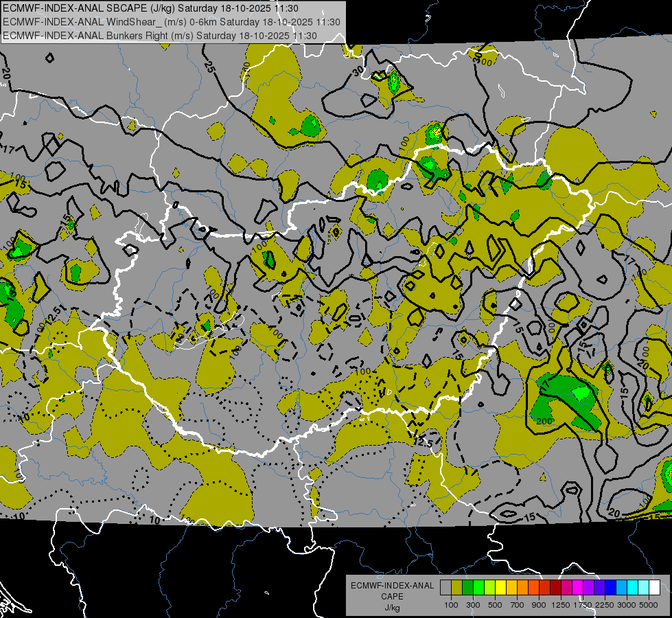Choose the white swatch at legend end
Viewport: 672px width, 618px height.
[654, 587]
